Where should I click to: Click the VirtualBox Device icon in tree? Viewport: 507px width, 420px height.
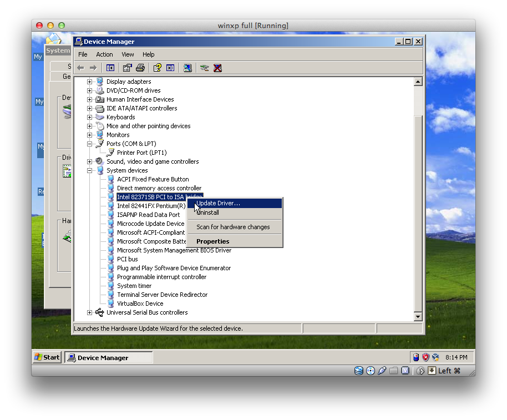click(110, 303)
